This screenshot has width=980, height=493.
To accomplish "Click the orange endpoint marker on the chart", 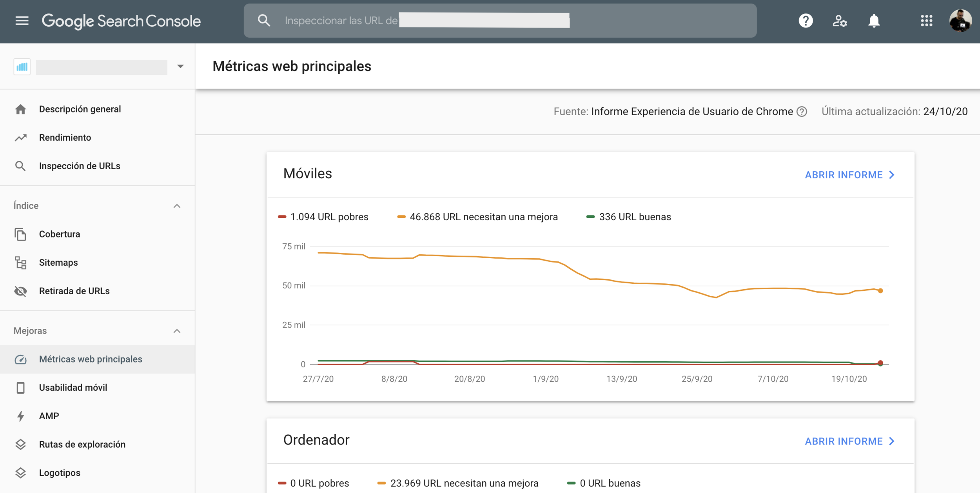I will coord(880,291).
